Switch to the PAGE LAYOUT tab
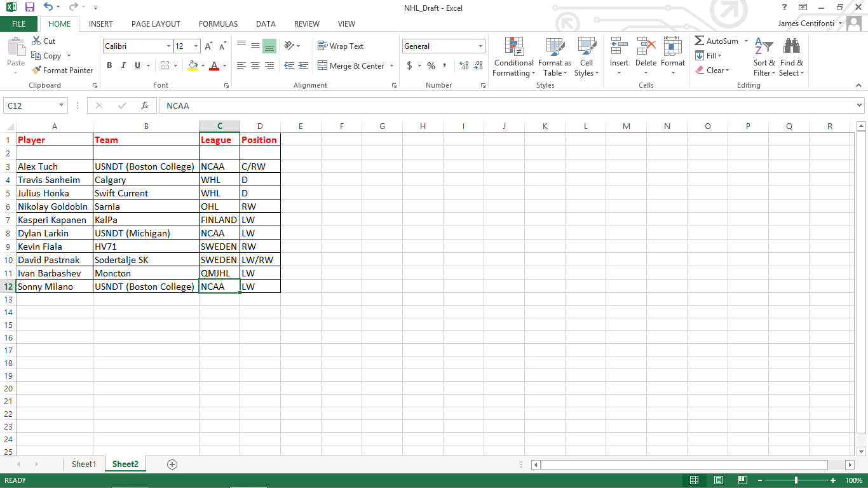Image resolution: width=868 pixels, height=488 pixels. click(156, 24)
